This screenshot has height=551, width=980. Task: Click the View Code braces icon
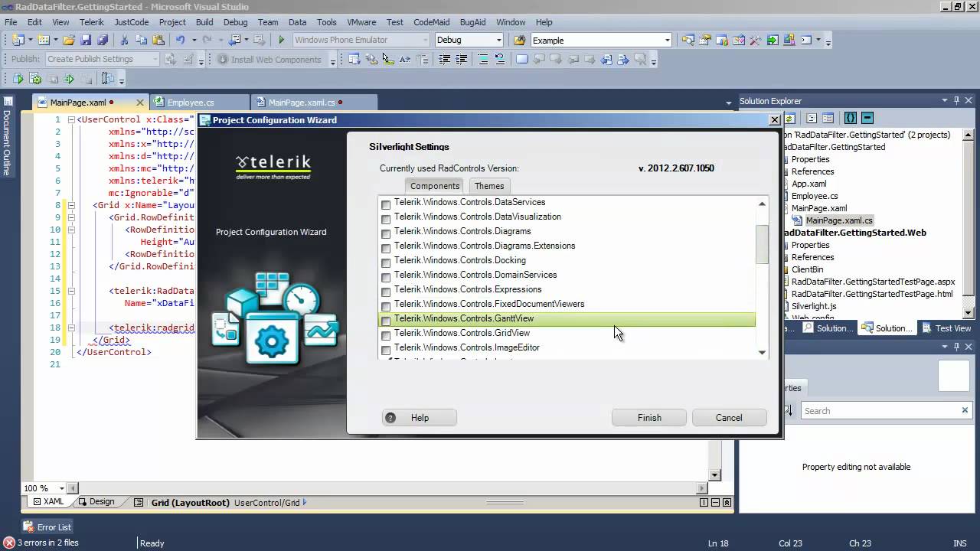[850, 118]
